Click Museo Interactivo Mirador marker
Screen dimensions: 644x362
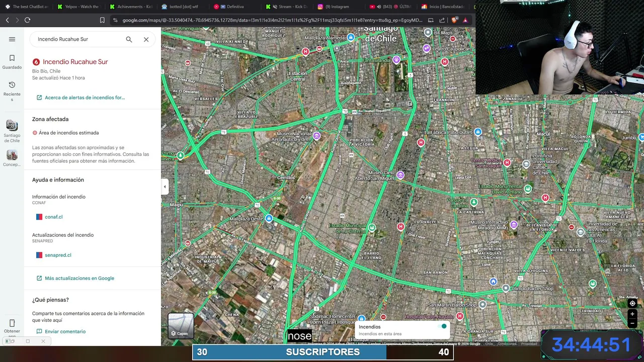click(513, 225)
